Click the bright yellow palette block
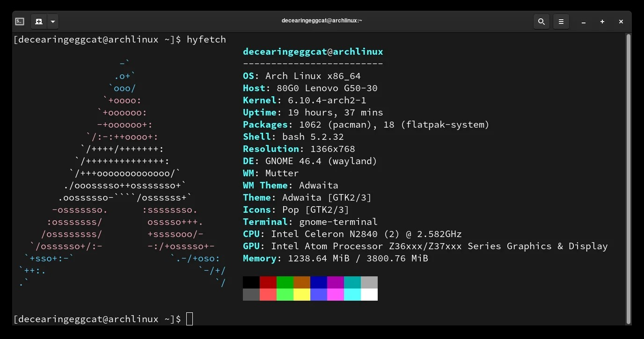The height and width of the screenshot is (339, 644). 302,295
